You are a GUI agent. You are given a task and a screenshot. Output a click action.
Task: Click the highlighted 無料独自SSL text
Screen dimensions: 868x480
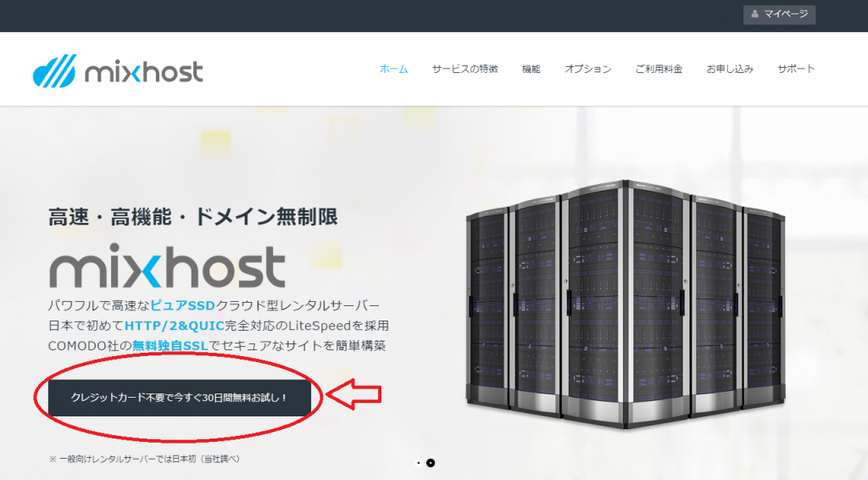point(169,346)
